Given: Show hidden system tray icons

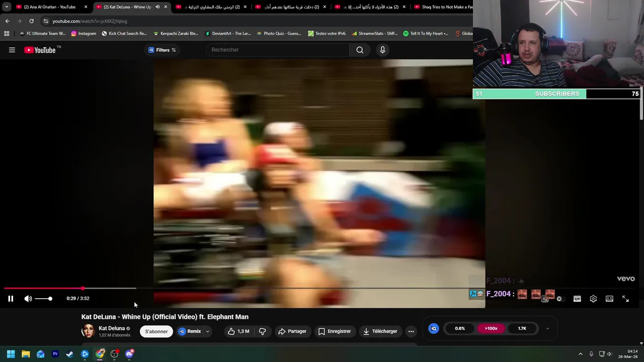Looking at the screenshot, I should pos(580,354).
